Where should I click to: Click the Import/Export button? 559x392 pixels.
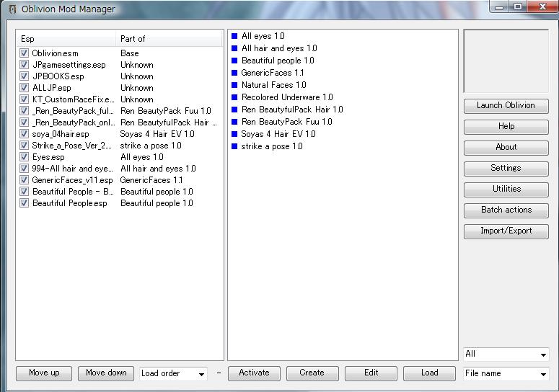pos(506,231)
